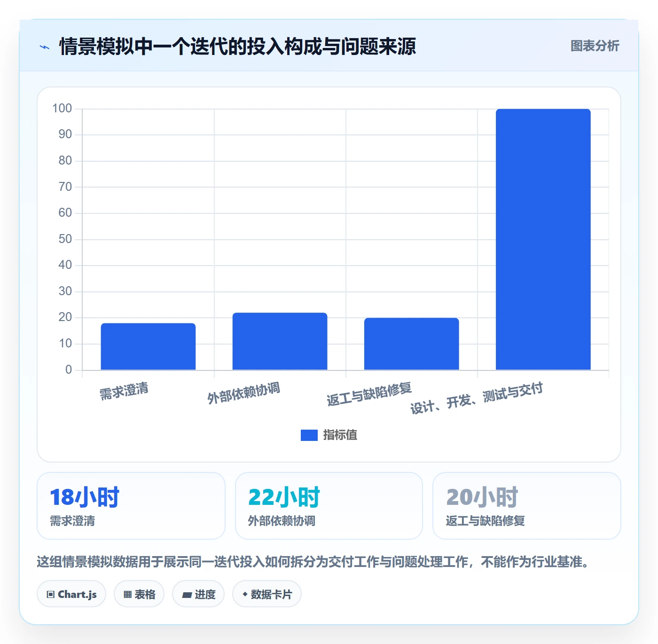
Task: Click the 指标值 legend label
Action: pos(340,435)
